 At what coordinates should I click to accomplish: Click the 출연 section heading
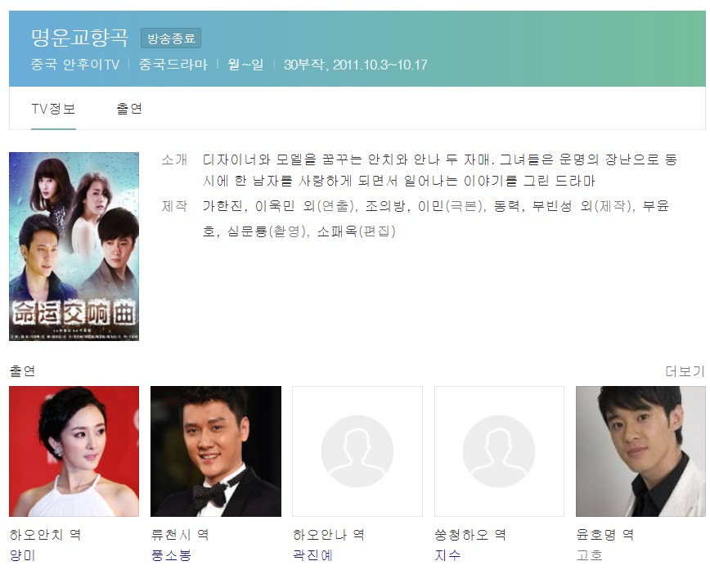[x=22, y=371]
